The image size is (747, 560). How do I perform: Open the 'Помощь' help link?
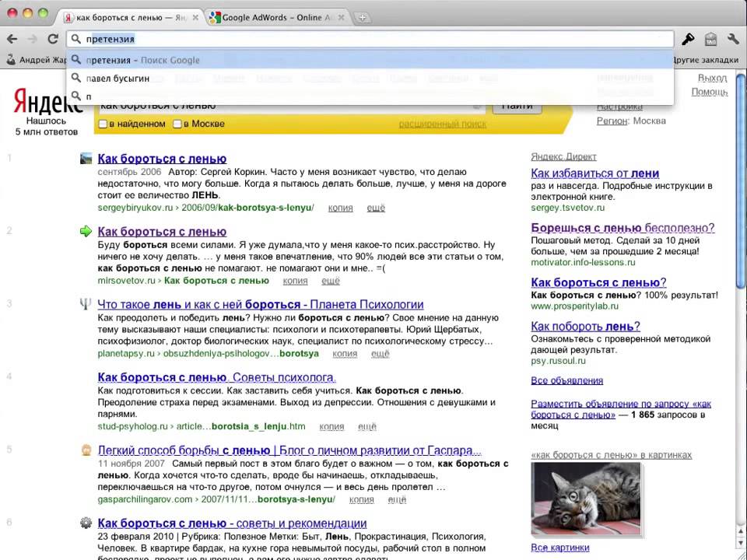pyautogui.click(x=710, y=92)
